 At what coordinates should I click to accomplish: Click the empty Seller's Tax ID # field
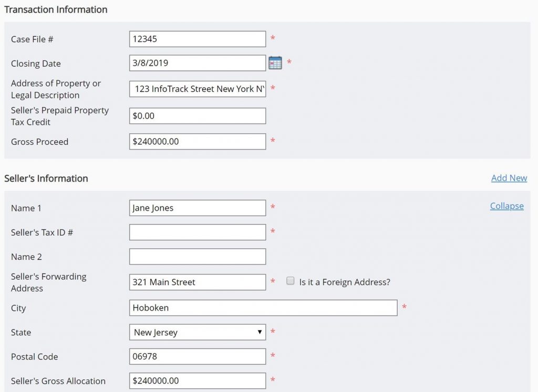tap(197, 232)
